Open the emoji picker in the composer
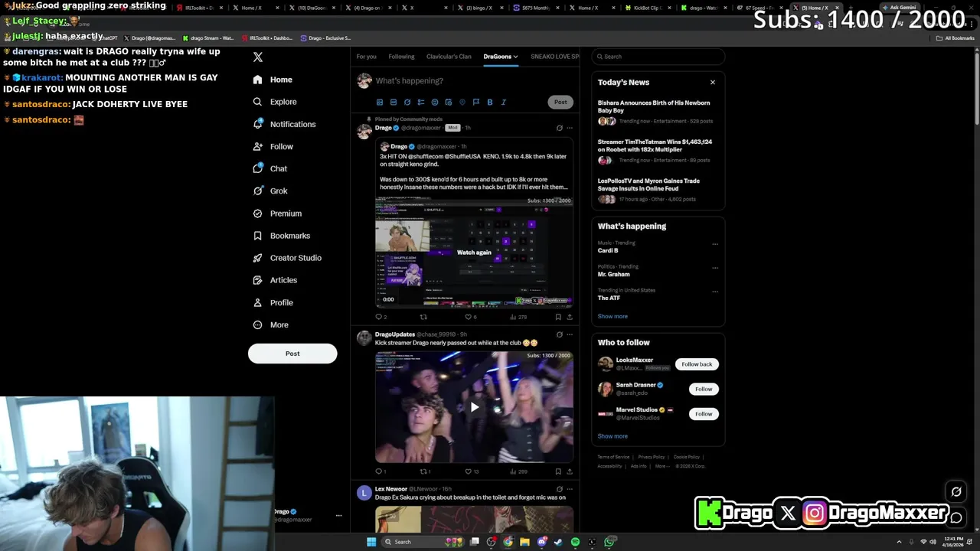 (435, 102)
